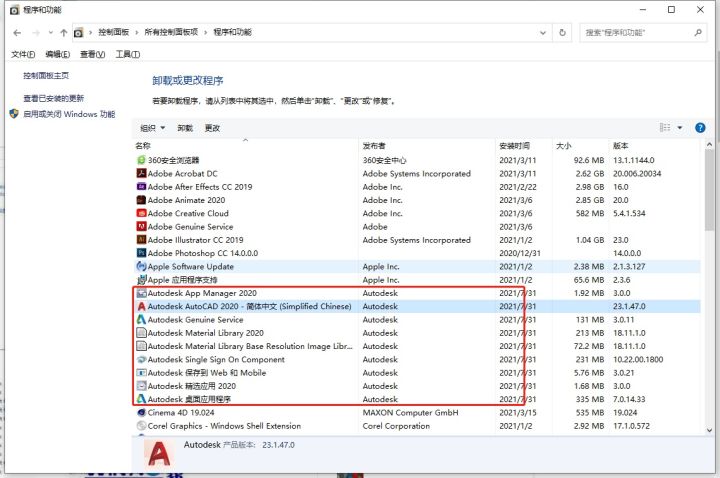Click the Adobe Illustrator CC 2019 icon
This screenshot has height=478, width=720.
[141, 240]
